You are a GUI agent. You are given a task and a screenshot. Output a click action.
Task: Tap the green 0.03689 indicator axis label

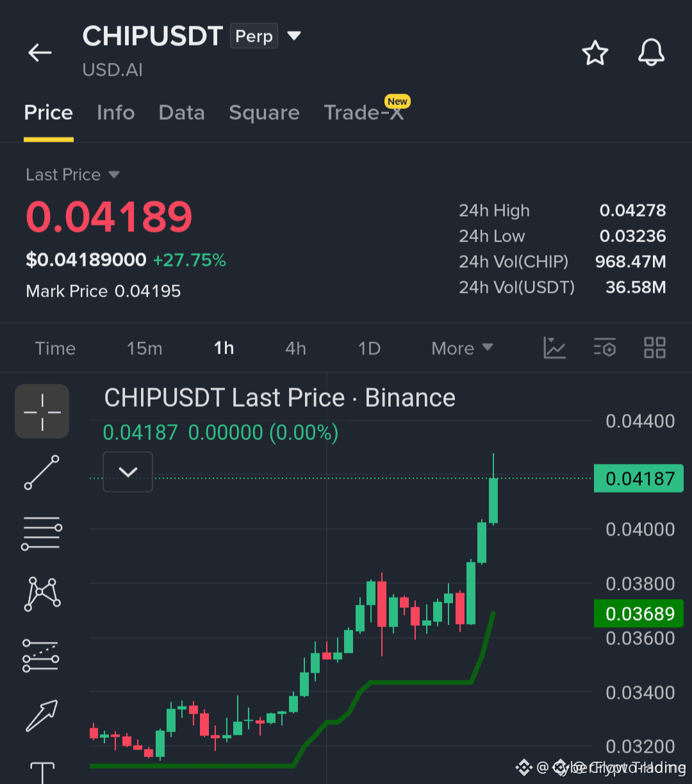coord(639,614)
